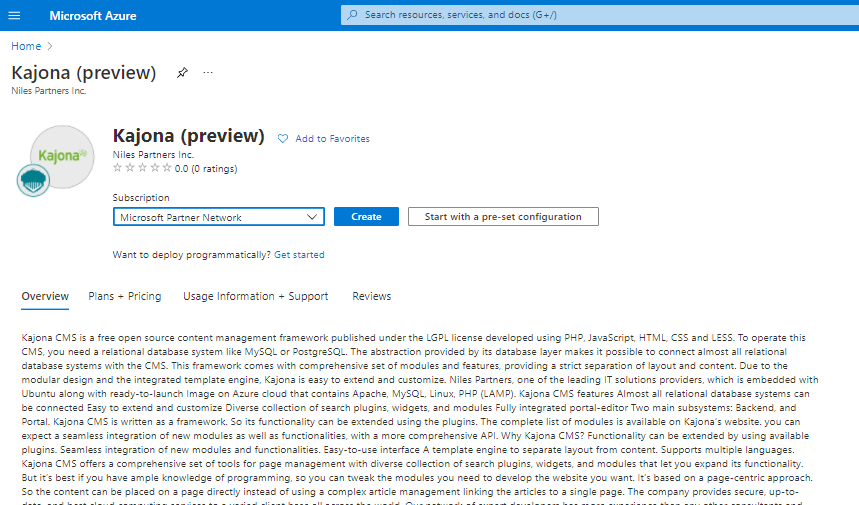Click the magnifier icon in search bar
The height and width of the screenshot is (505, 859).
point(352,15)
